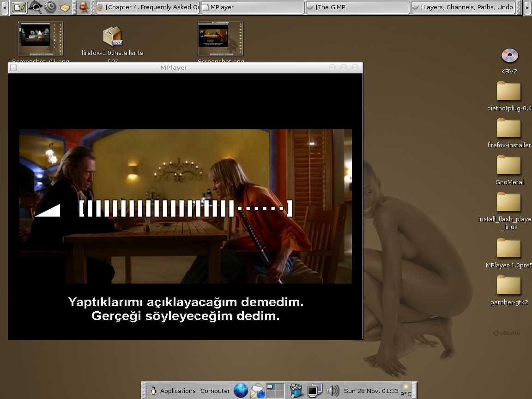Screen dimensions: 532x399
Task: Click the speaker volume applet
Action: 332,391
